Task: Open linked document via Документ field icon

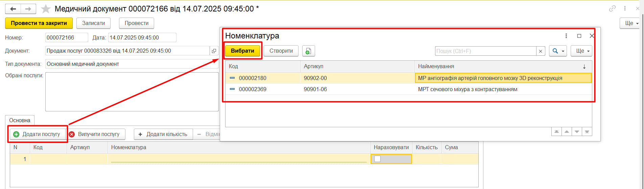Action: [214, 51]
